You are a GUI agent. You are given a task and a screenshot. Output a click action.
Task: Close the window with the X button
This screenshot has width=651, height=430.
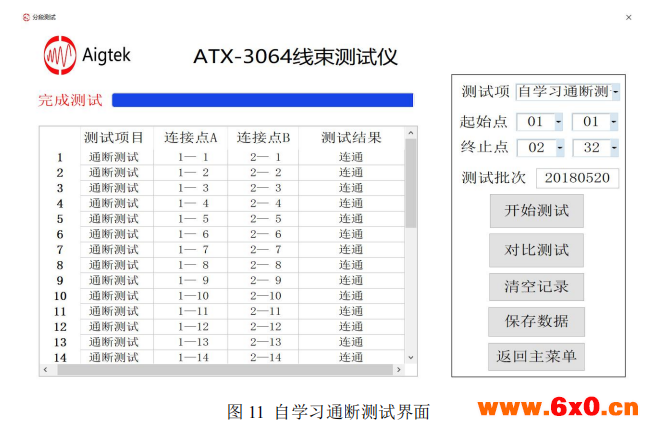[x=629, y=17]
